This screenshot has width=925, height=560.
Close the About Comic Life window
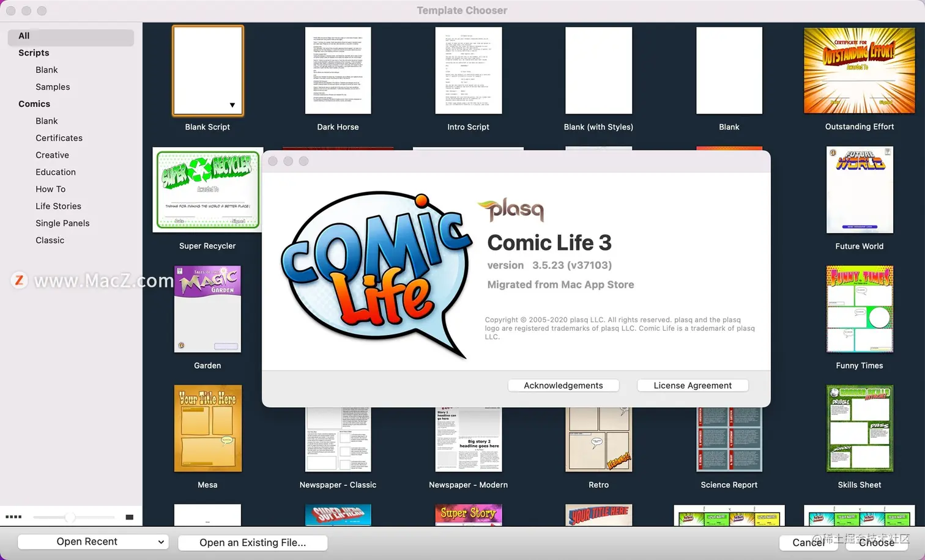tap(273, 161)
